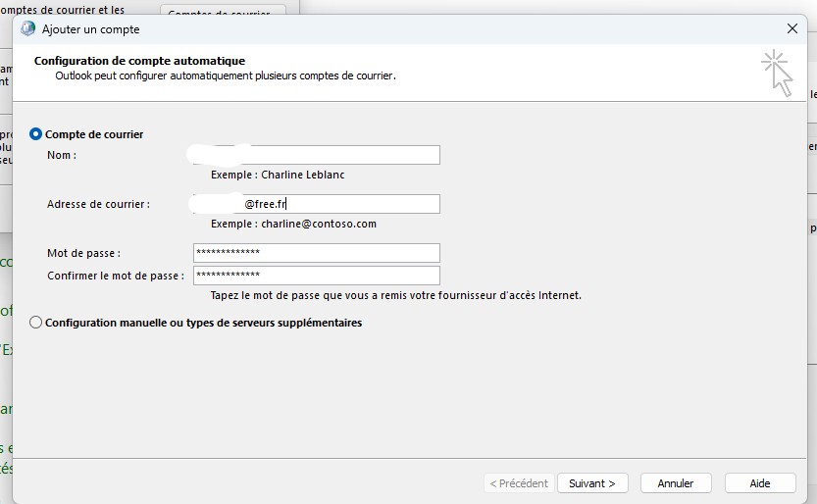Focus the Adresse de courrier field
Screen dimensions: 817x504
316,204
